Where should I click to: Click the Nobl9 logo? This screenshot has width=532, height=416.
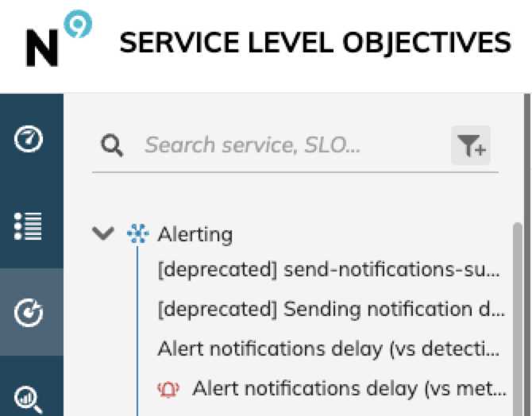(59, 38)
